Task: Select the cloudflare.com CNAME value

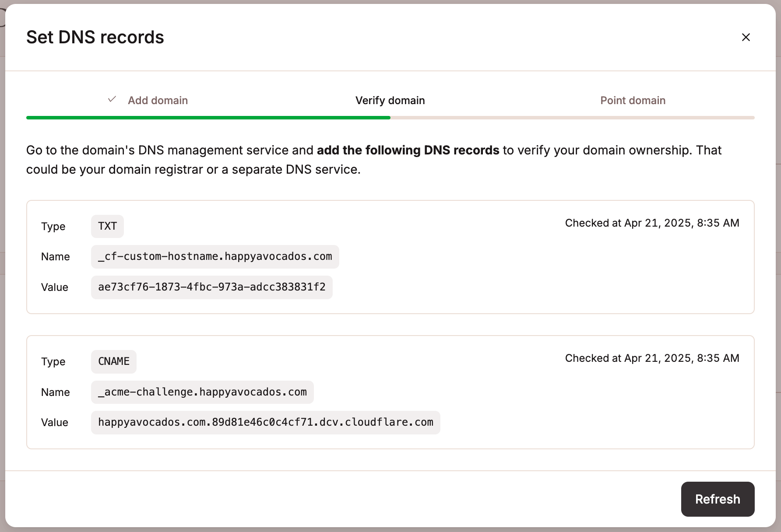Action: 265,422
